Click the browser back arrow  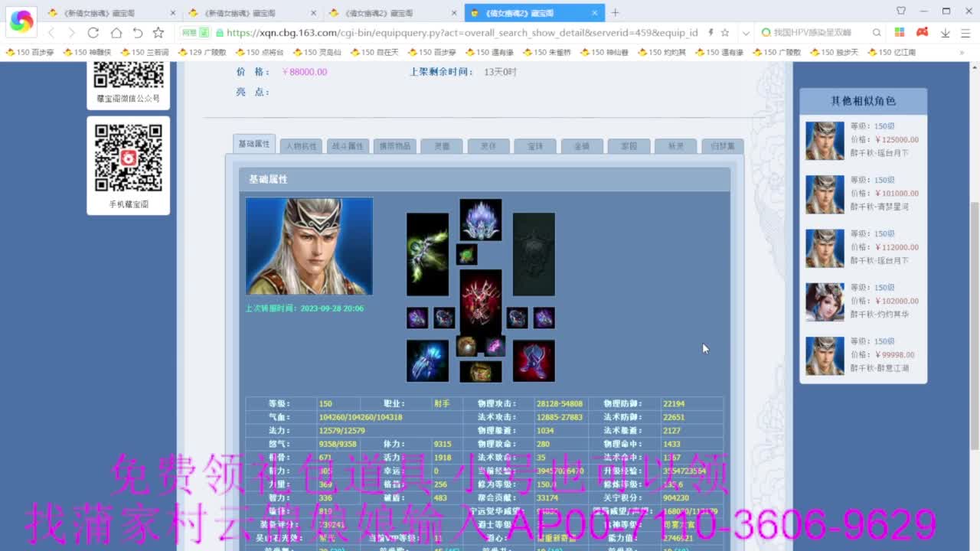pos(51,33)
